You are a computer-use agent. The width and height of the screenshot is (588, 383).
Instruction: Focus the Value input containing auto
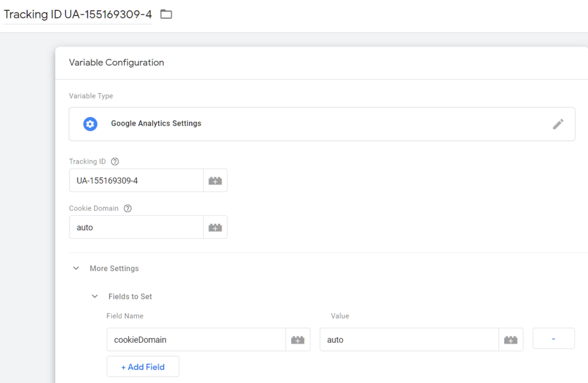409,340
